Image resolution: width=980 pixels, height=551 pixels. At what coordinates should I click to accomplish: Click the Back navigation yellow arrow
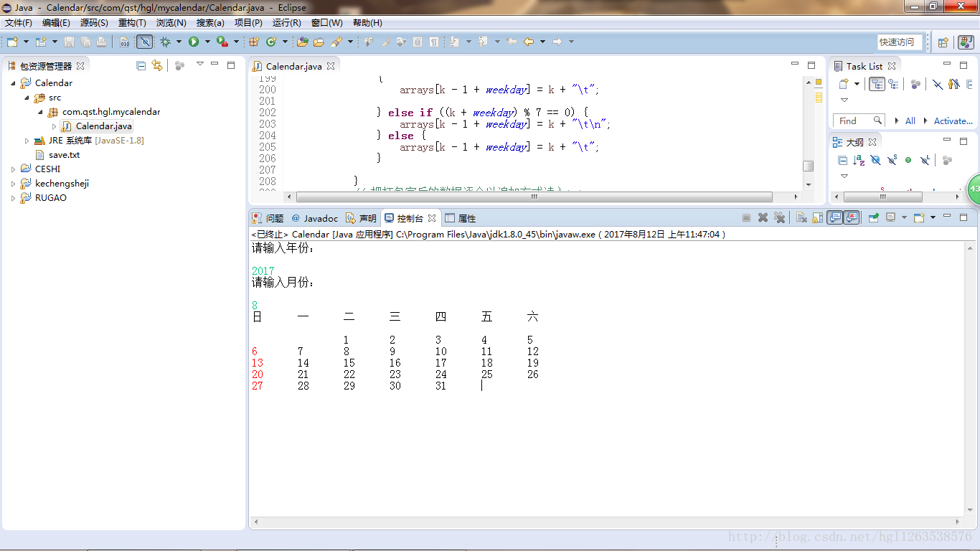529,42
